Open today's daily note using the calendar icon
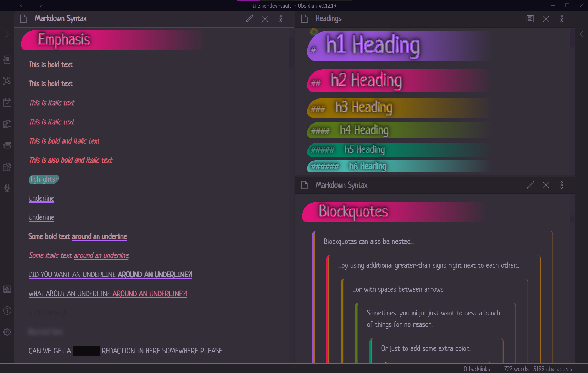 (7, 102)
